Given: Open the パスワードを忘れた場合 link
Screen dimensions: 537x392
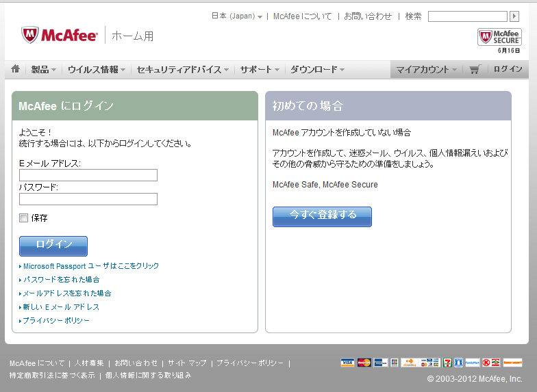Looking at the screenshot, I should point(62,279).
